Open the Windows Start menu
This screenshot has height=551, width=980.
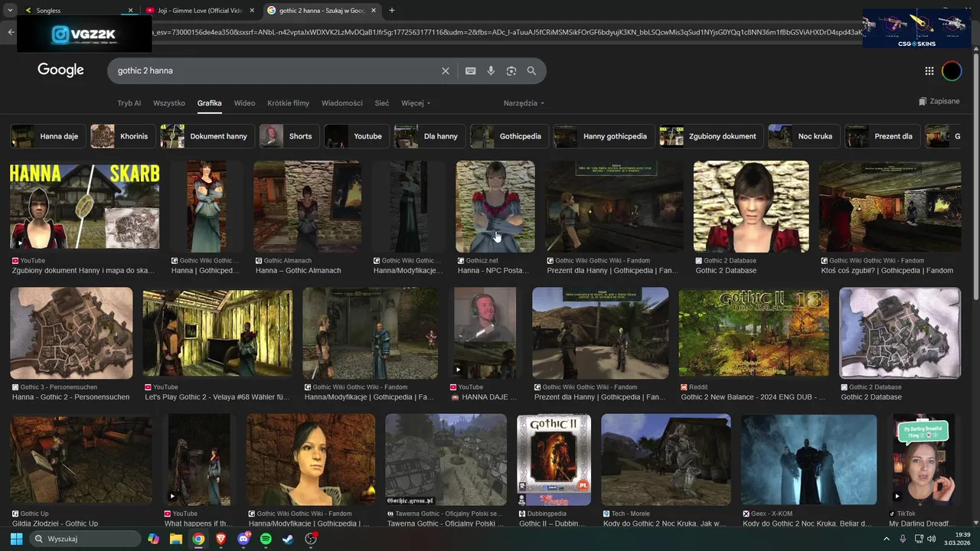point(16,539)
